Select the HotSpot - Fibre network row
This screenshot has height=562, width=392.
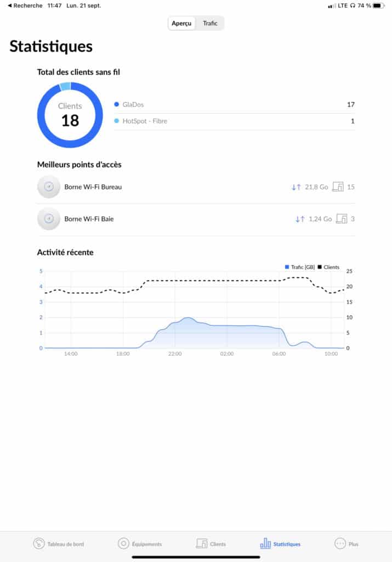[x=234, y=121]
